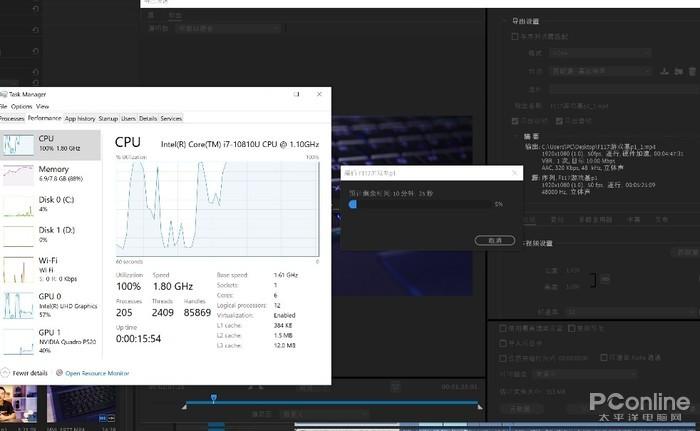Switch to the Processes tab
The width and height of the screenshot is (700, 431).
tap(12, 118)
